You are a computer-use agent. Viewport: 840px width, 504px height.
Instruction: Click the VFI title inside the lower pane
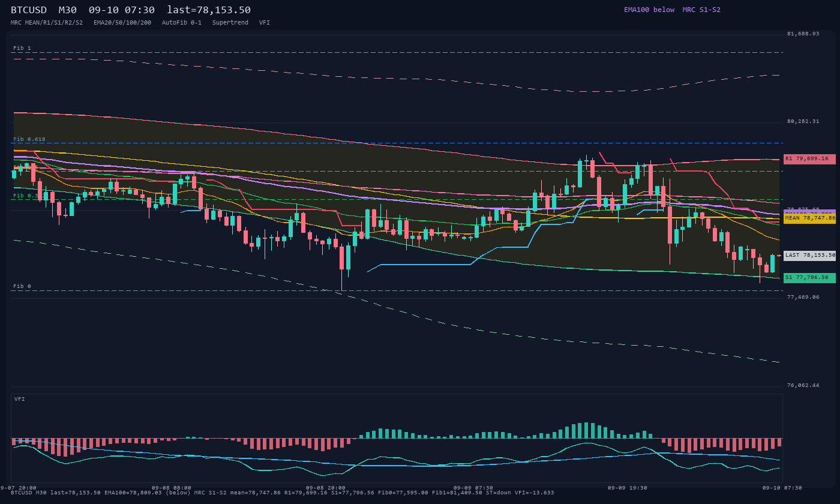pyautogui.click(x=20, y=399)
